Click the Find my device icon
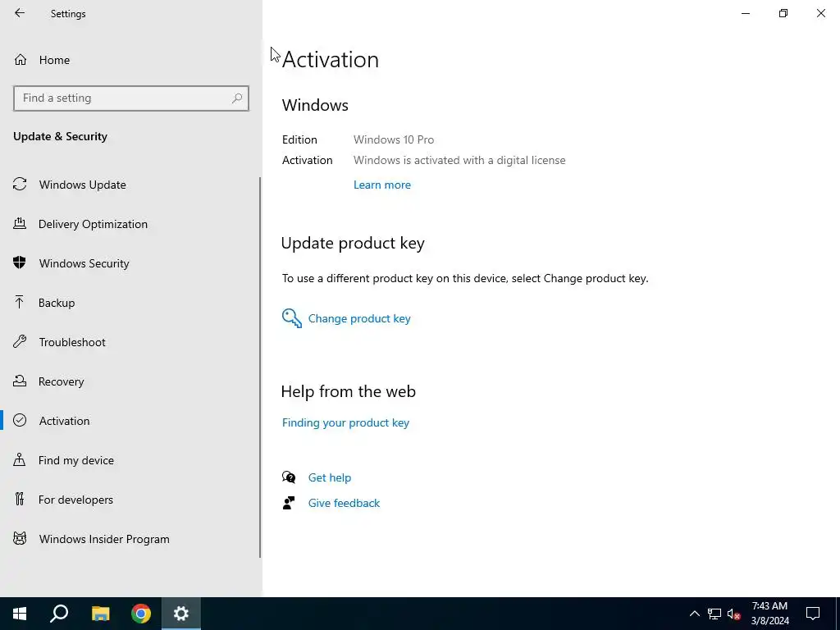The image size is (840, 630). (x=20, y=459)
